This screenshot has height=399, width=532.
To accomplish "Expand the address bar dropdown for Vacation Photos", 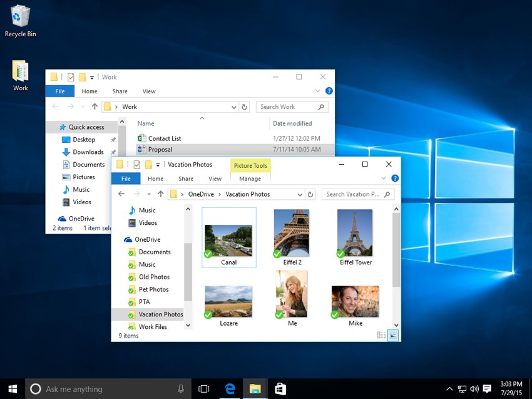I will (x=300, y=195).
